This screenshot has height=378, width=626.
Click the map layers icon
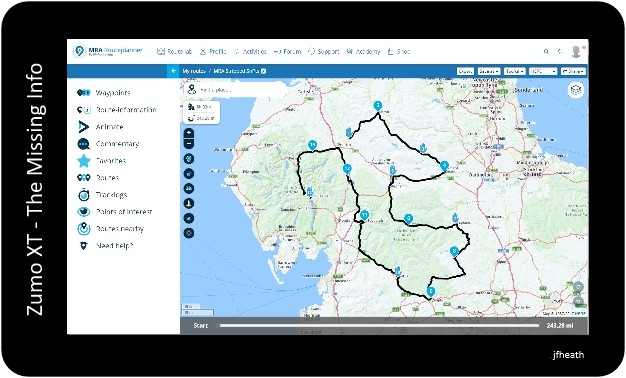point(576,90)
